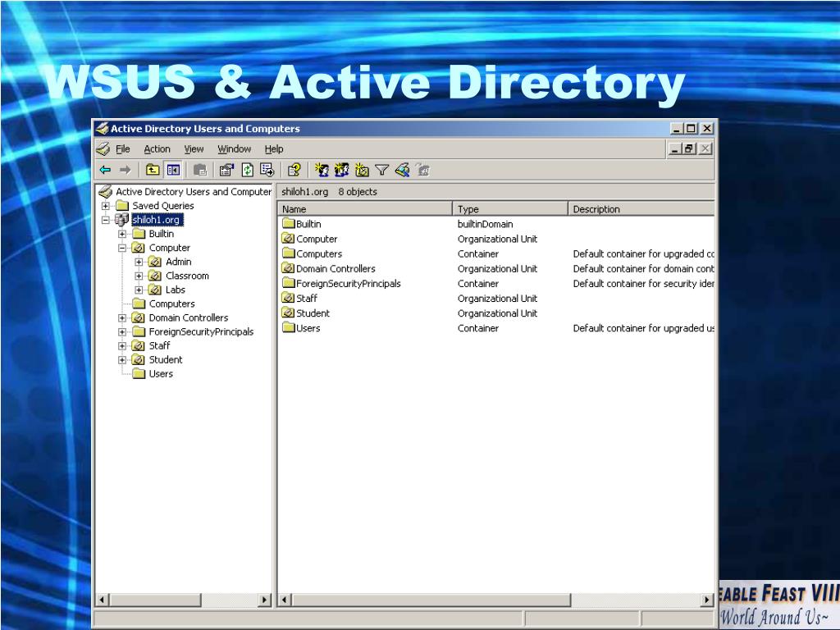This screenshot has height=630, width=840.
Task: Expand the Student tree node
Action: [x=122, y=360]
